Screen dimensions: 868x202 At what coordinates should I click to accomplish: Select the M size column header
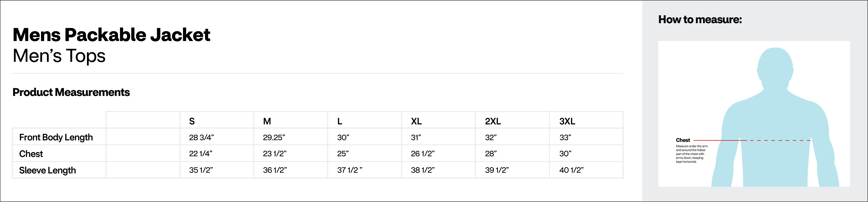(x=267, y=121)
